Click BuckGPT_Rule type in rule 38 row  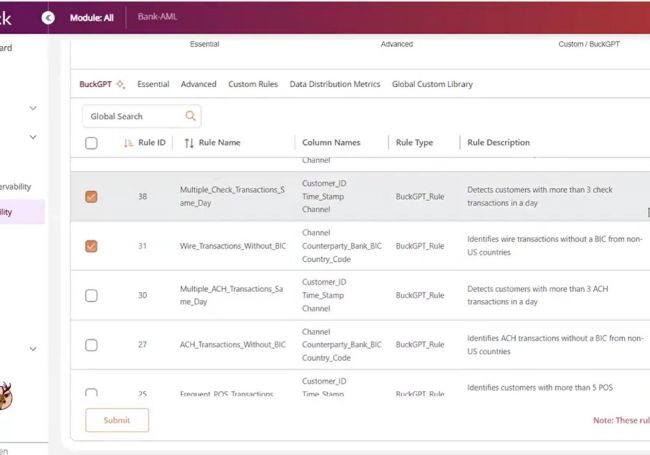(420, 197)
